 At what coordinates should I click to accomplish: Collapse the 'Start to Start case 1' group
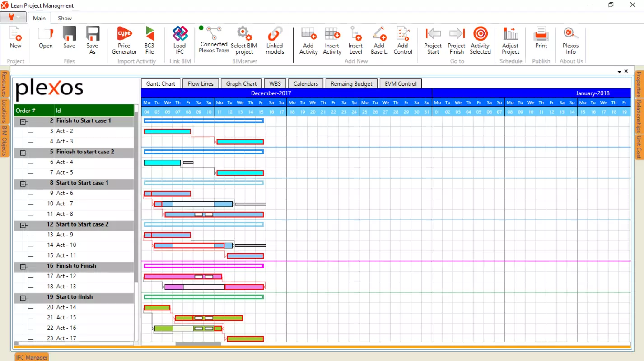pos(23,183)
